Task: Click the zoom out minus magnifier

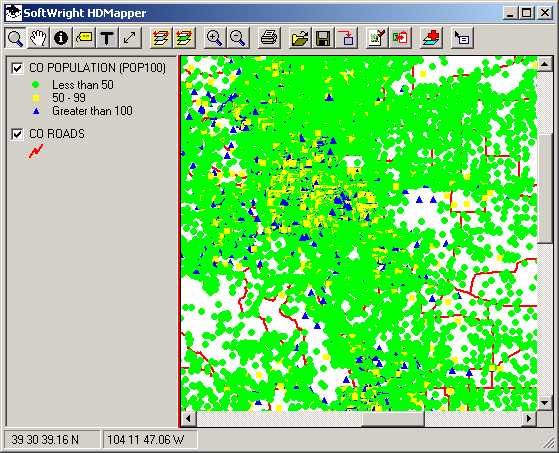Action: pyautogui.click(x=237, y=38)
